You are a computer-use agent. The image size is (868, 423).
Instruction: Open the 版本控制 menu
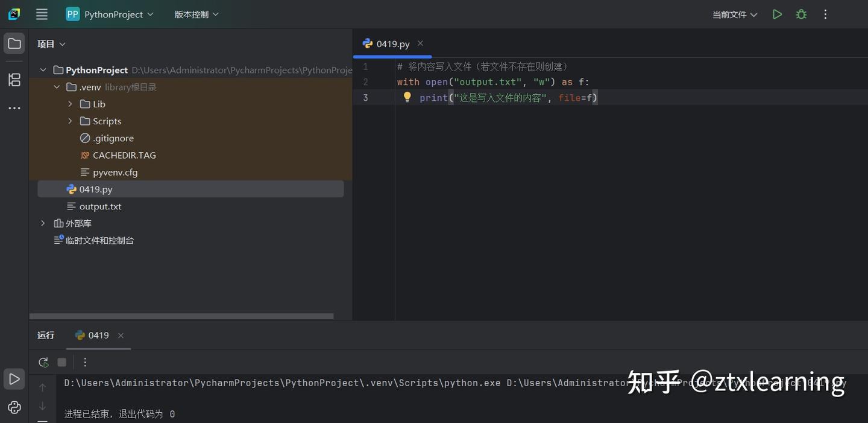coord(195,13)
